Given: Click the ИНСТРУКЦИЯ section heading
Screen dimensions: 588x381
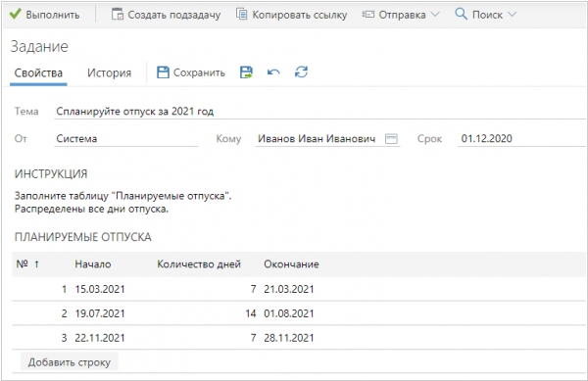Looking at the screenshot, I should click(51, 174).
